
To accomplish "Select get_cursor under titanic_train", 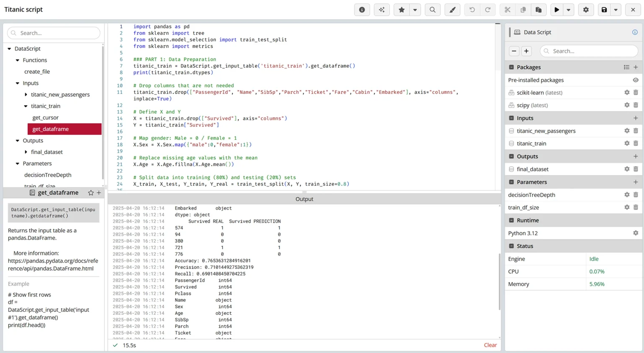I will pos(45,118).
